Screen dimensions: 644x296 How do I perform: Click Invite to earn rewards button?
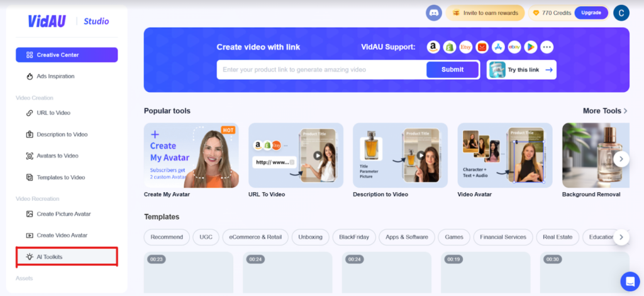(x=485, y=13)
